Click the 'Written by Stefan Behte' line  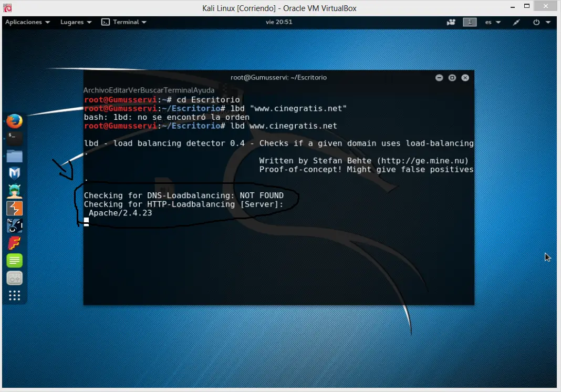point(363,161)
